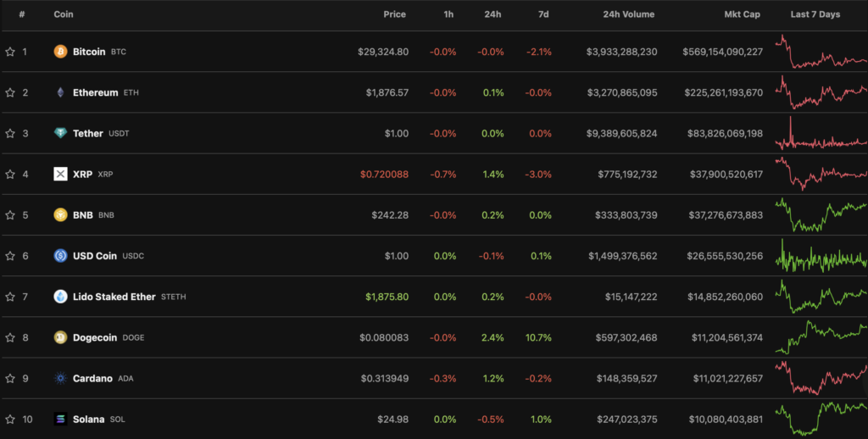This screenshot has width=868, height=439.
Task: Click Solana market cap $10,080,403,881
Action: click(x=726, y=419)
